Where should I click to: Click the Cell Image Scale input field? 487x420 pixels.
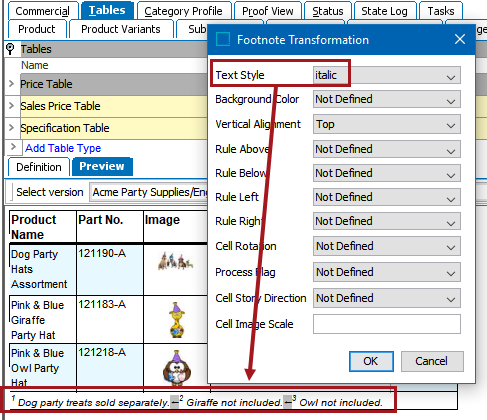[x=387, y=324]
